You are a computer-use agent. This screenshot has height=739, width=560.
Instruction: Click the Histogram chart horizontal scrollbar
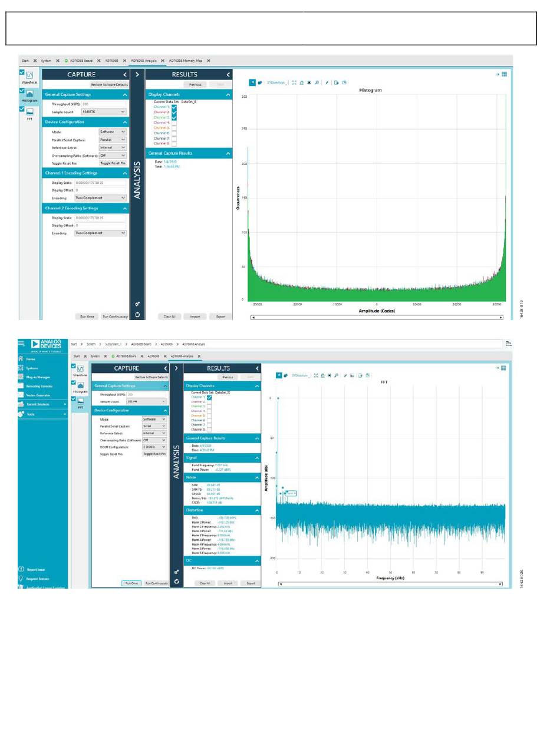click(377, 317)
